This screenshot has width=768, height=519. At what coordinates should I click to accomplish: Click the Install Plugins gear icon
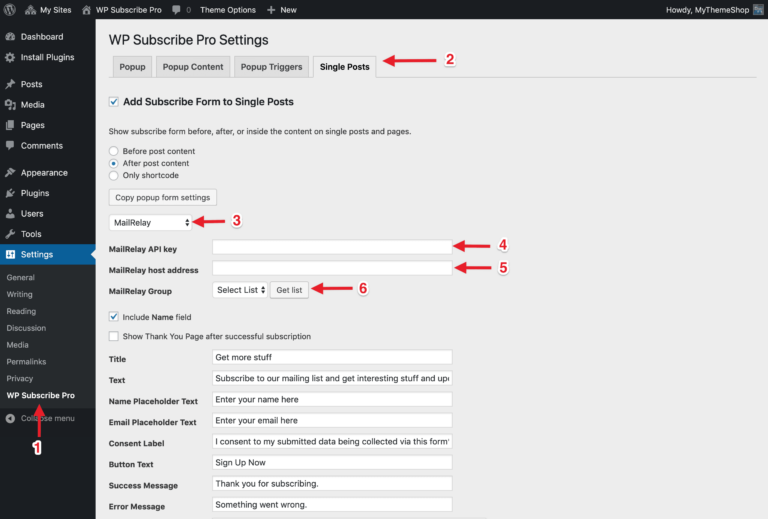coord(10,57)
